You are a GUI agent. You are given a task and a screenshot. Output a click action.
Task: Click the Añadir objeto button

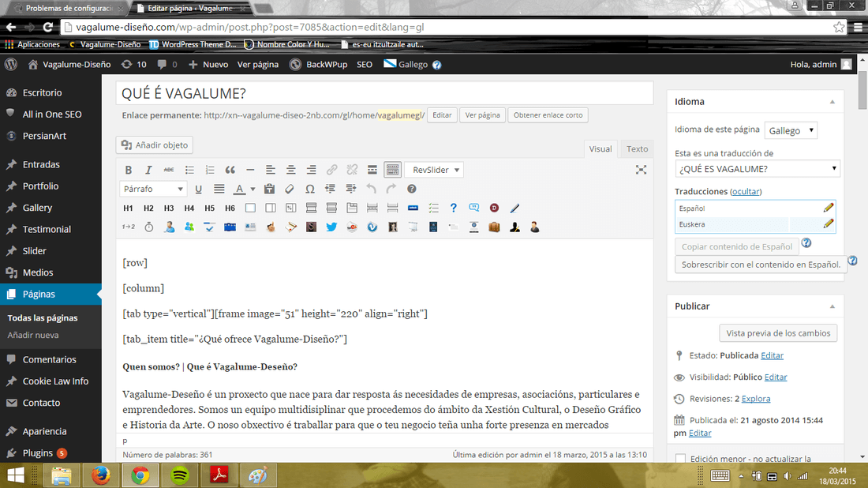point(155,145)
